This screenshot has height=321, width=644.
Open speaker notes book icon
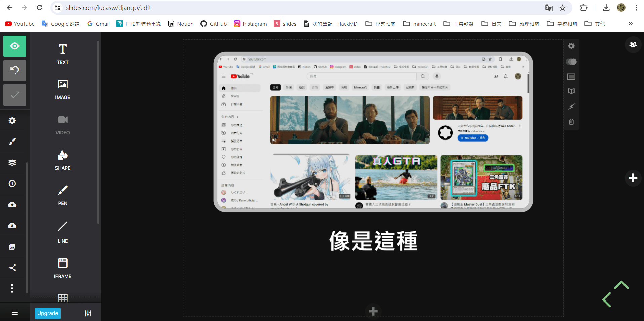tap(571, 91)
